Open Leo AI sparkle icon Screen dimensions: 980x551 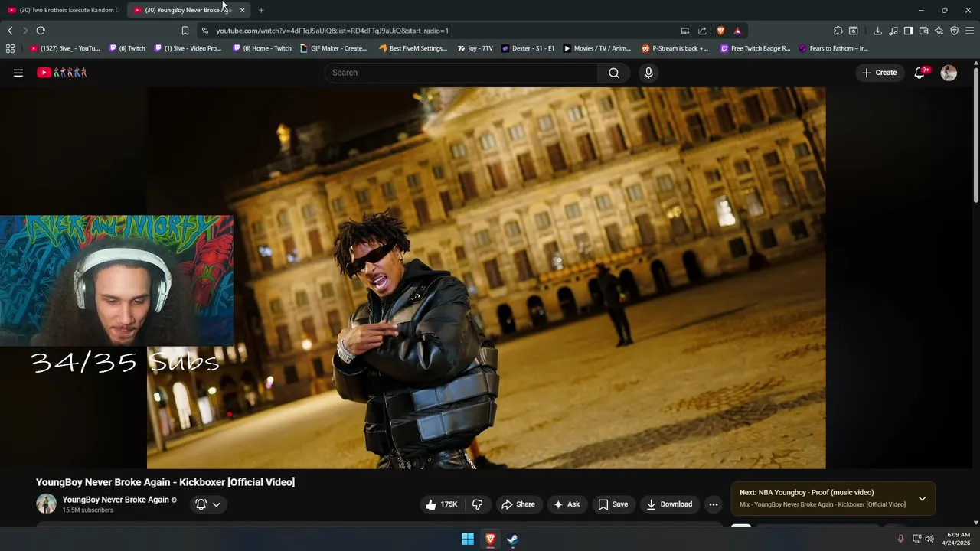(x=939, y=31)
